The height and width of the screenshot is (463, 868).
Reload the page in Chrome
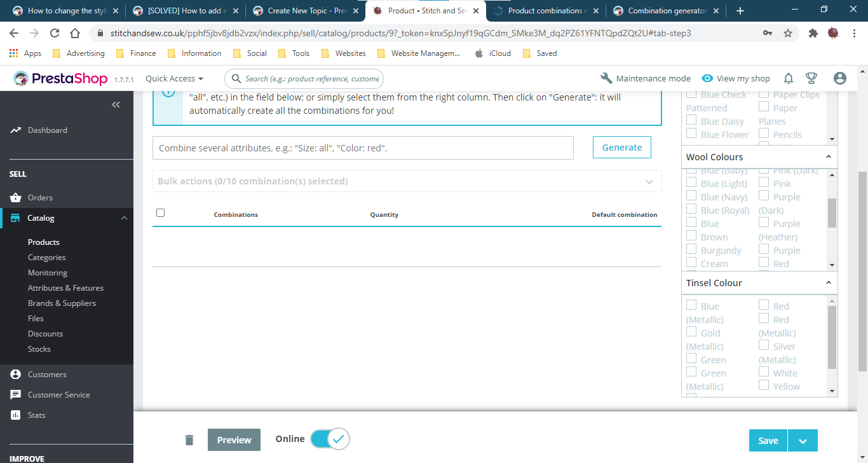[55, 33]
